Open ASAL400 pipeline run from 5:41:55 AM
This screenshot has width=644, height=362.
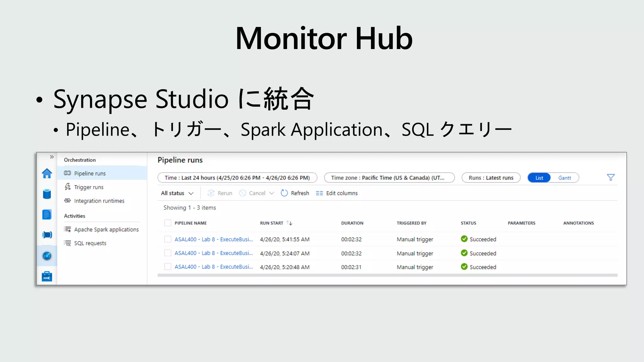(x=214, y=239)
